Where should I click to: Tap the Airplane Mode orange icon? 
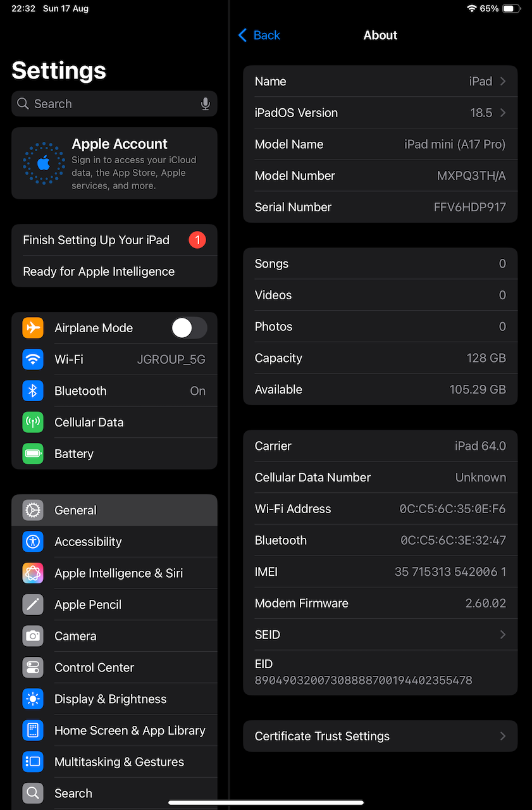(33, 328)
